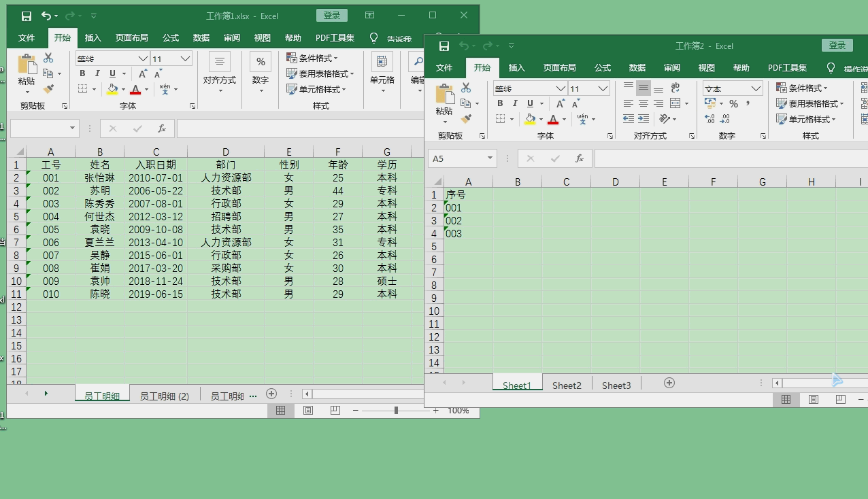Click Paste clipboard icon in 工作簿2
The height and width of the screenshot is (499, 868).
[444, 94]
